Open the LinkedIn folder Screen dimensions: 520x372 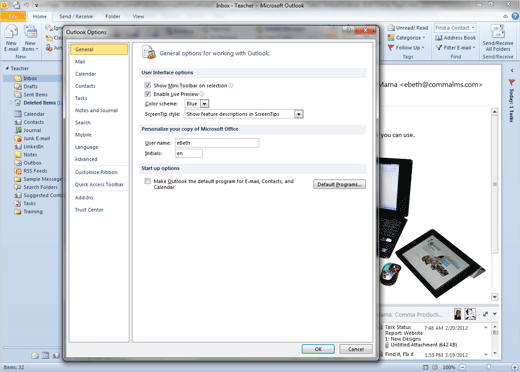tap(33, 147)
